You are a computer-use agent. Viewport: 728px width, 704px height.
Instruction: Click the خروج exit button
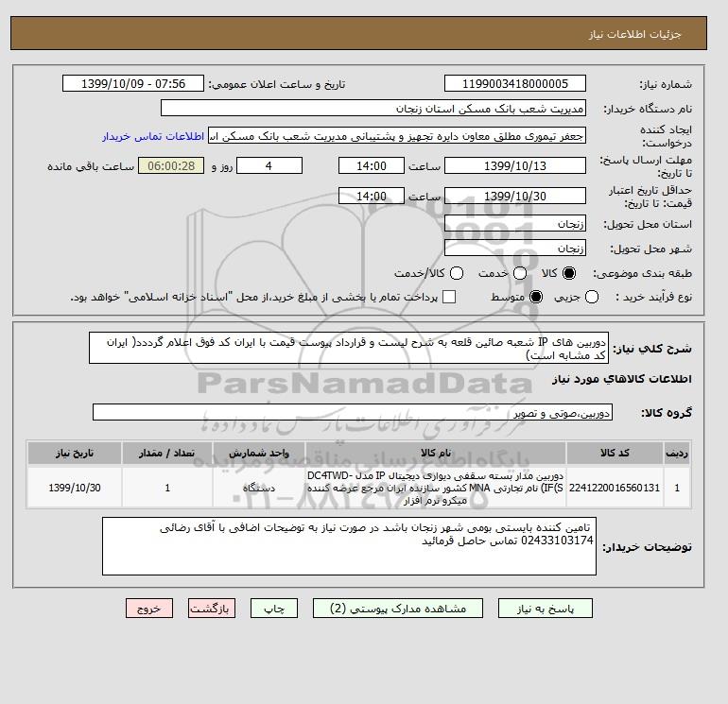pyautogui.click(x=149, y=608)
